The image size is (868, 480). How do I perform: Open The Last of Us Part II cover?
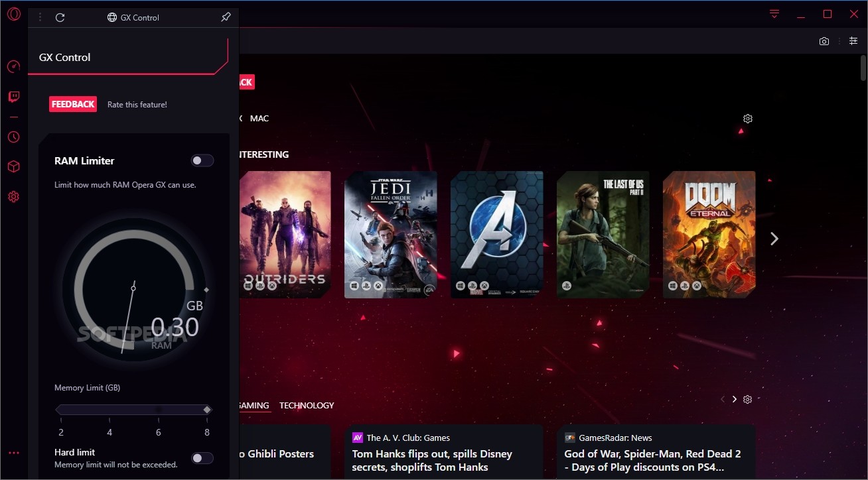pyautogui.click(x=603, y=235)
